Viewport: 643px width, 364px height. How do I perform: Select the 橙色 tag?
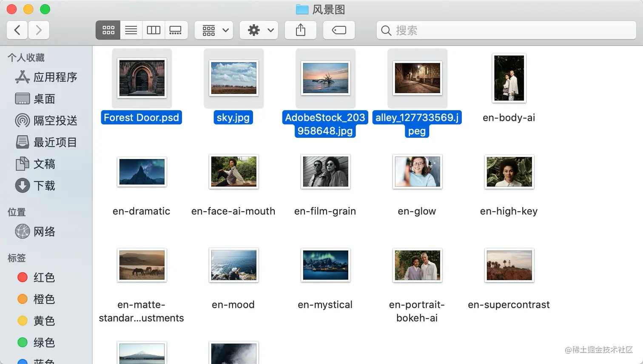coord(36,299)
